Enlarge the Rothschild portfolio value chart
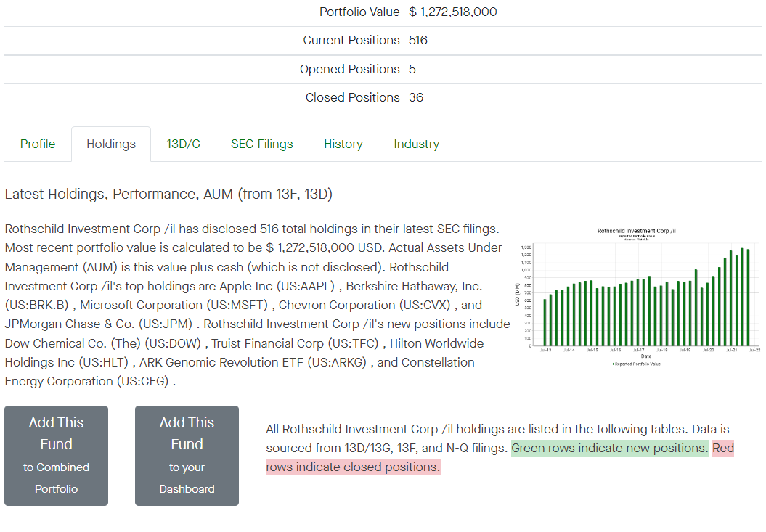766x532 pixels. click(x=637, y=297)
